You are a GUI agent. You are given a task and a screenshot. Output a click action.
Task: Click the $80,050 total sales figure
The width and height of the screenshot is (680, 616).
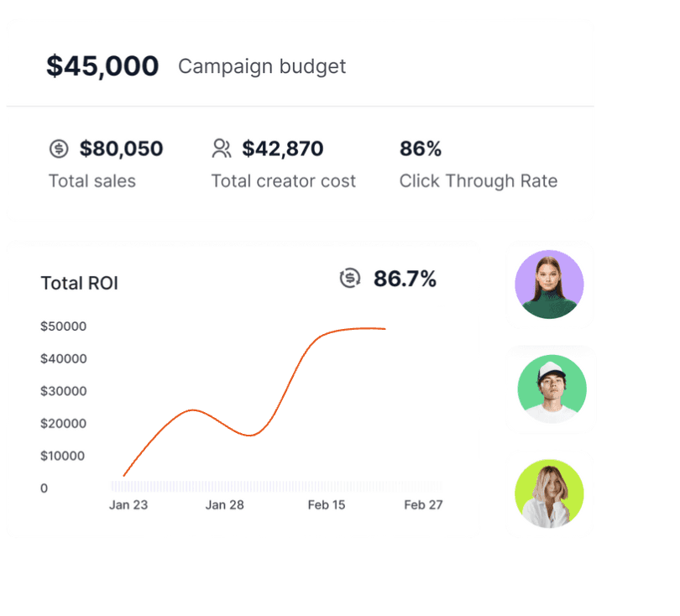point(121,149)
